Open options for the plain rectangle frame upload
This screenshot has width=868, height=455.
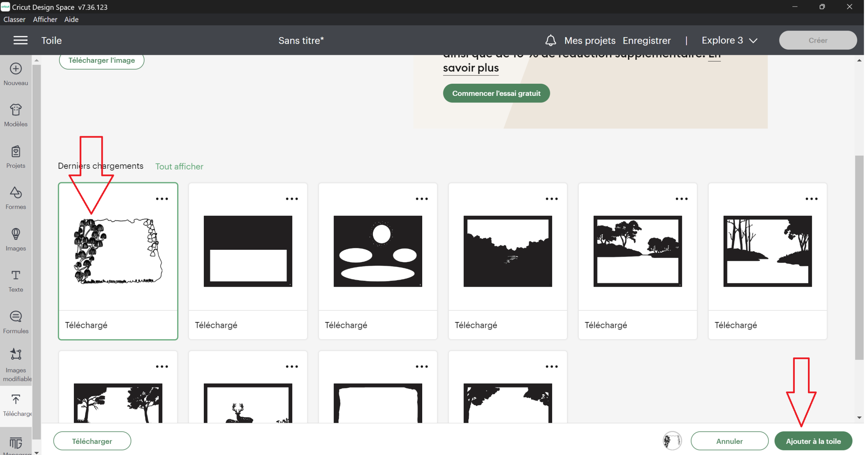[x=292, y=199]
